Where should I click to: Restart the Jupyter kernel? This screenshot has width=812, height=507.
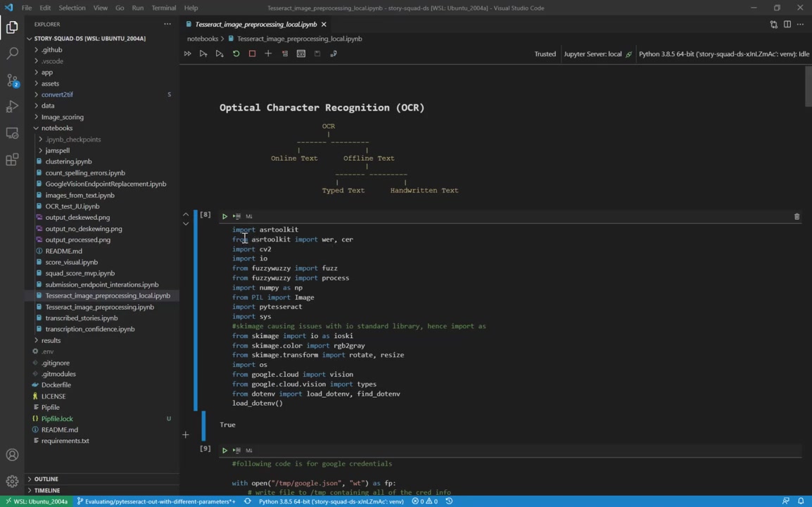coord(236,54)
